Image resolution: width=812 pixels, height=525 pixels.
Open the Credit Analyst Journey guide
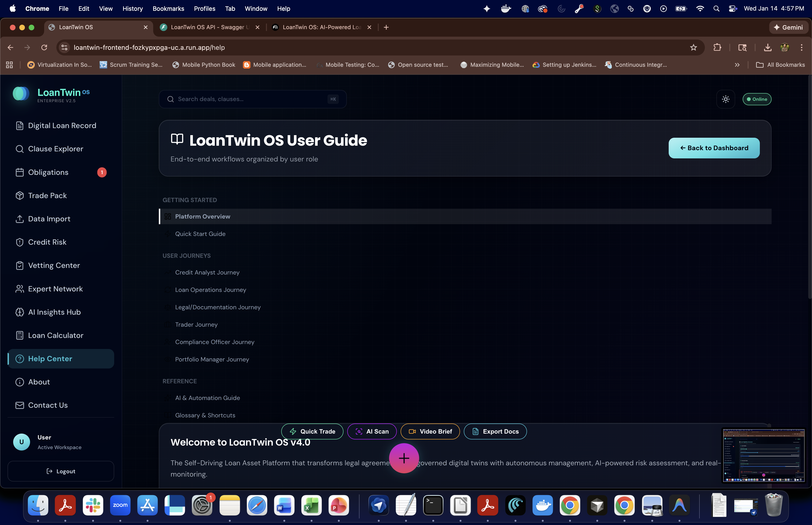coord(207,272)
